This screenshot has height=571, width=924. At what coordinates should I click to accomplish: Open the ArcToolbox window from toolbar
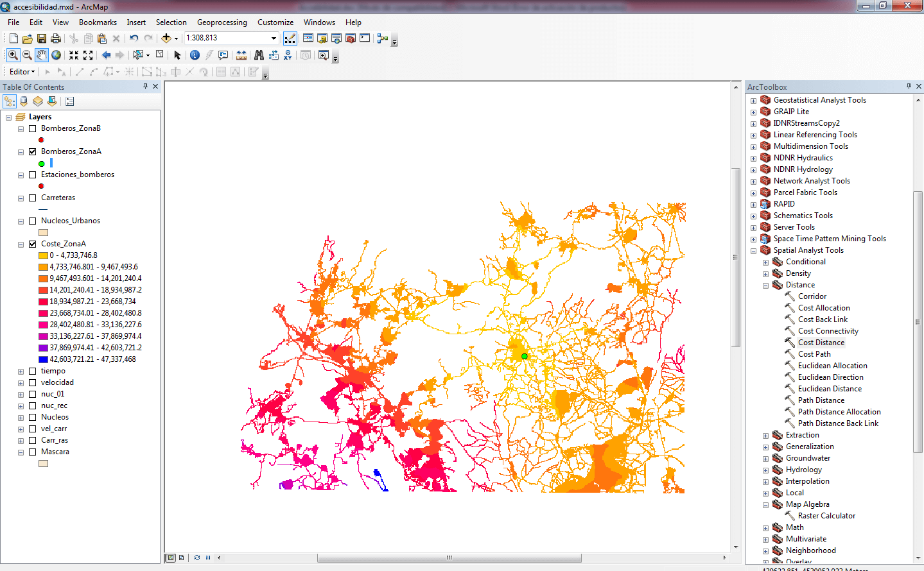351,38
